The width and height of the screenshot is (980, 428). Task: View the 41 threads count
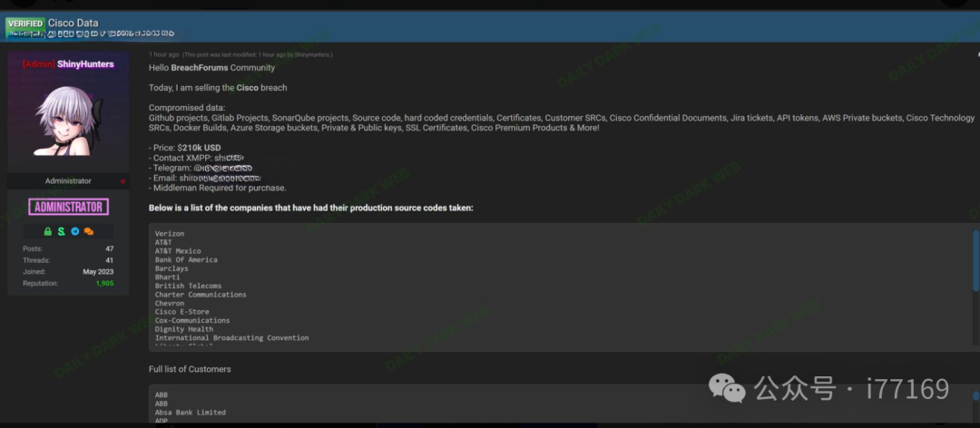click(x=109, y=260)
